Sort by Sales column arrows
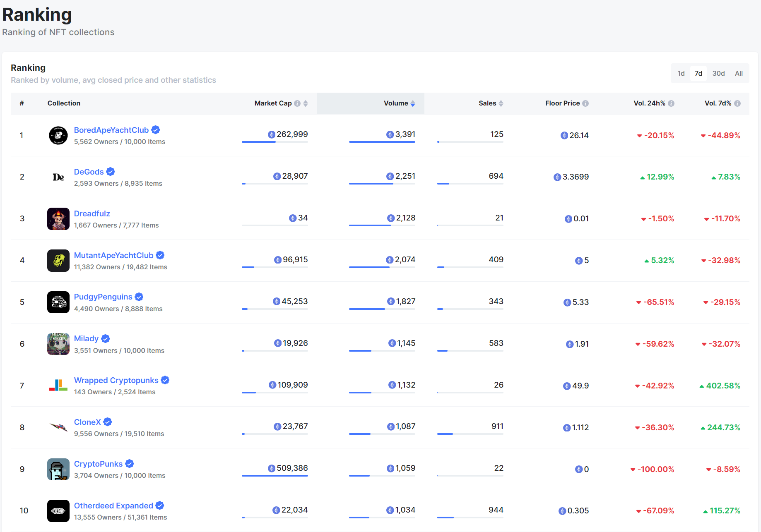761x532 pixels. (501, 103)
